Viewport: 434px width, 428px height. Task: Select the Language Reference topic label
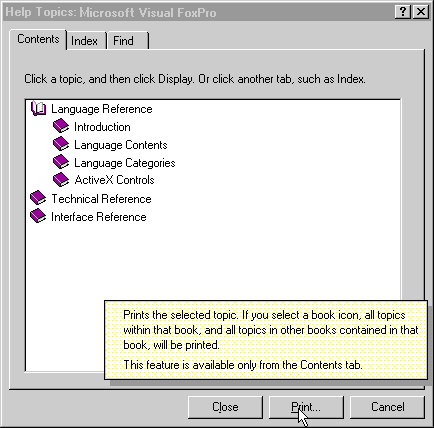click(102, 109)
